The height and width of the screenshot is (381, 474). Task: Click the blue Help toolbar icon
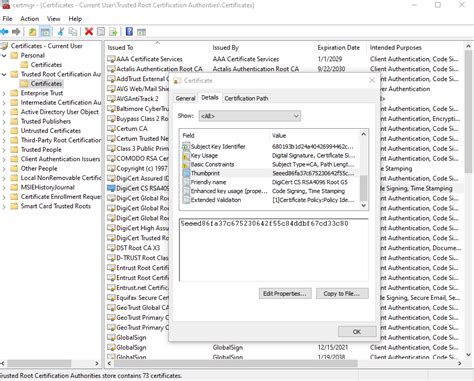point(129,32)
